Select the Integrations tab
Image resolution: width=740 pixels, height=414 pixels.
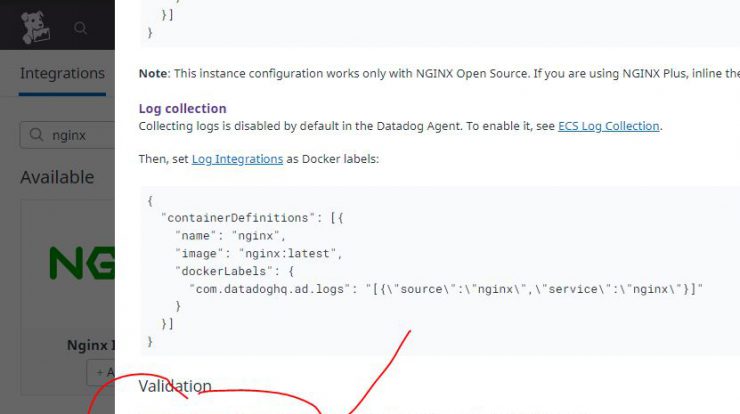62,73
